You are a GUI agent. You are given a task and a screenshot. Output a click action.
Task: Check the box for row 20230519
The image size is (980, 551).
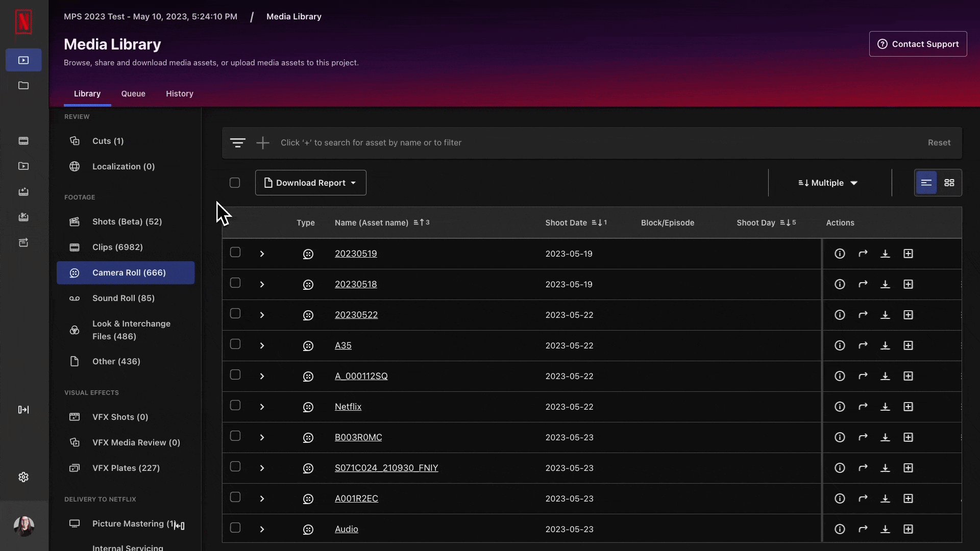235,253
